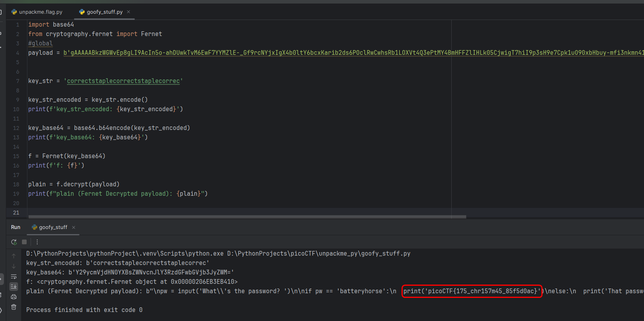Viewport: 644px width, 321px height.
Task: Place cursor in the key_str string on line 7
Action: [123, 81]
